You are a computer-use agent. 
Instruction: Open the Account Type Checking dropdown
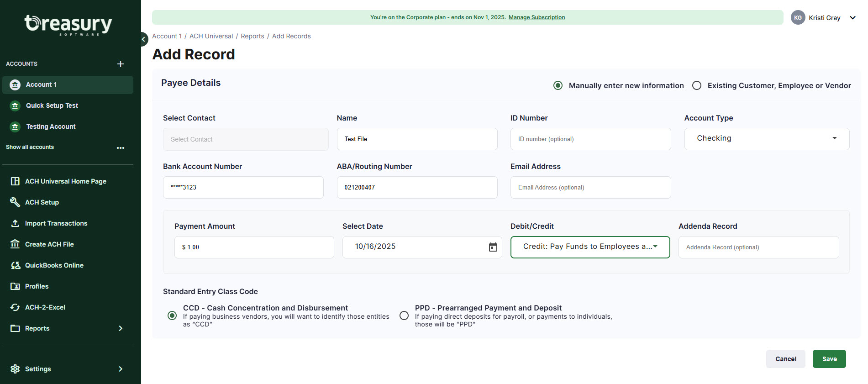point(767,139)
